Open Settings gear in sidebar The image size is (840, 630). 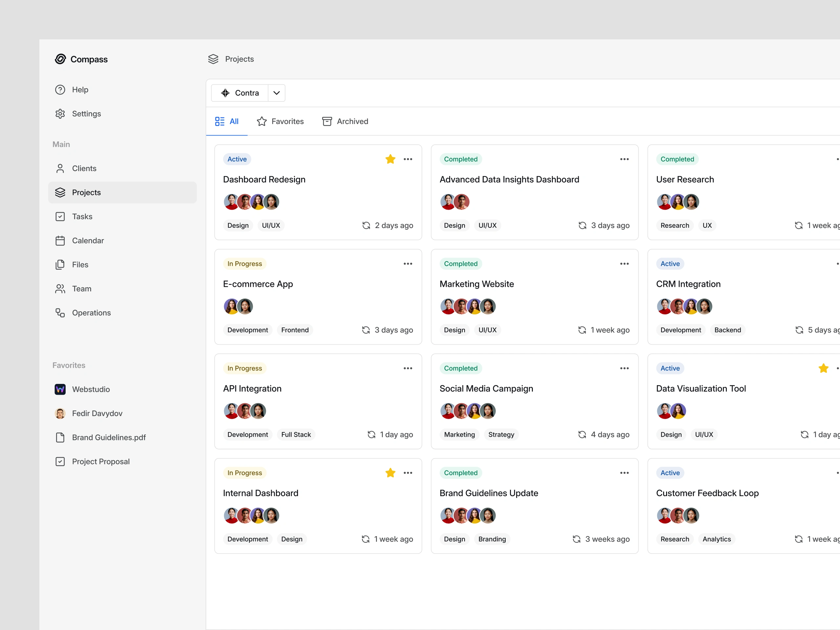(x=60, y=114)
